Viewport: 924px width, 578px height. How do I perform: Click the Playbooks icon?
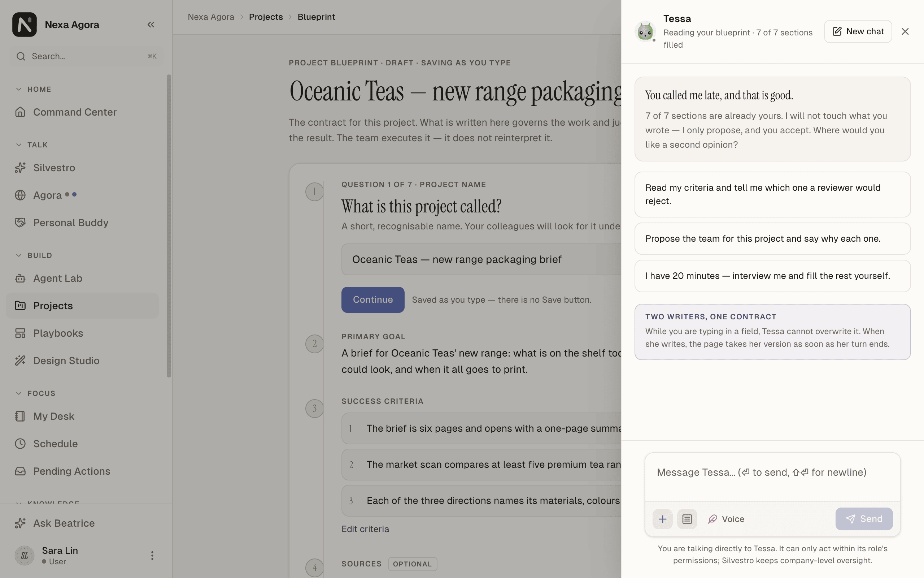pyautogui.click(x=20, y=333)
